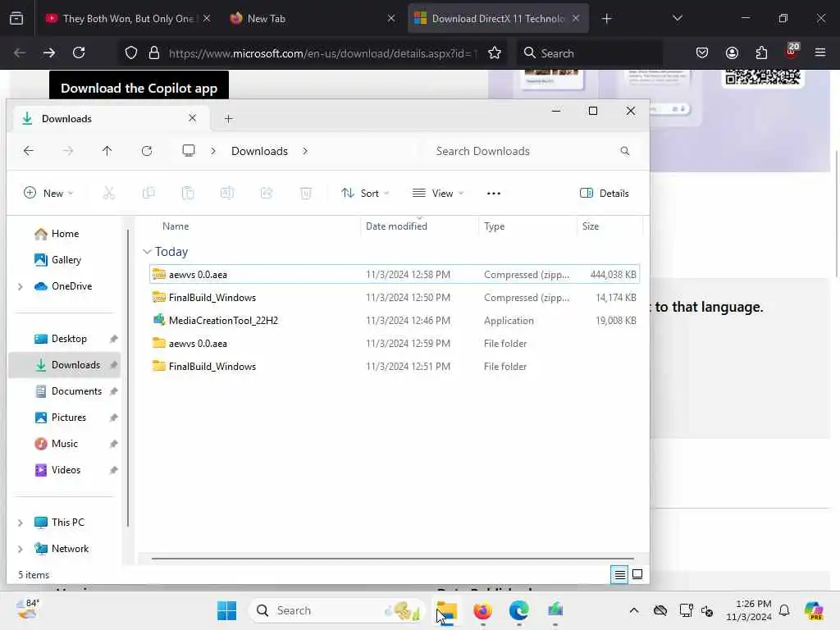The height and width of the screenshot is (630, 840).
Task: Expand the This PC tree node
Action: coord(21,523)
